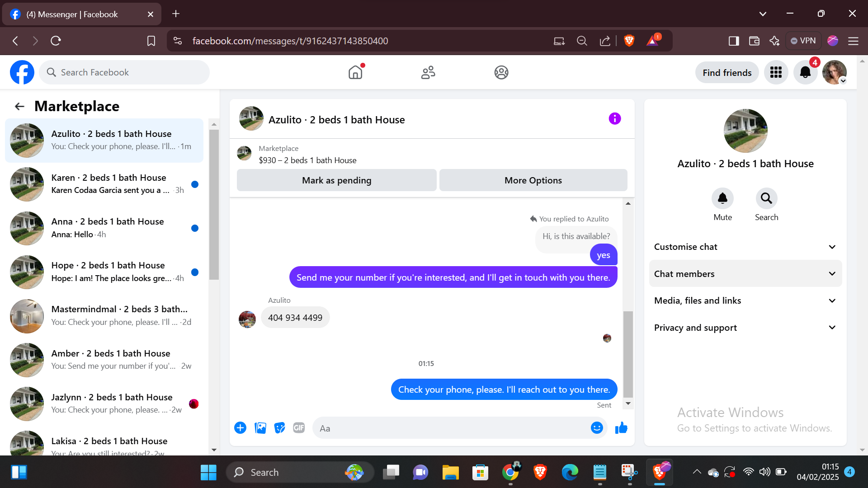Expand Chat members section
Image resolution: width=868 pixels, height=488 pixels.
[x=745, y=274]
